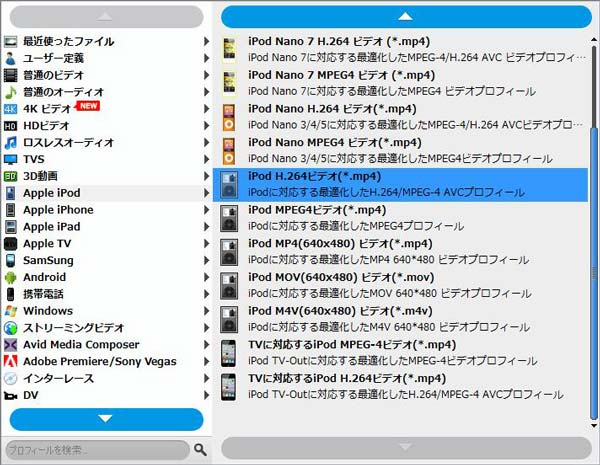Select iPod Nano H.264 ビデオ(*.mp4) profile
600x465 pixels.
pos(400,117)
